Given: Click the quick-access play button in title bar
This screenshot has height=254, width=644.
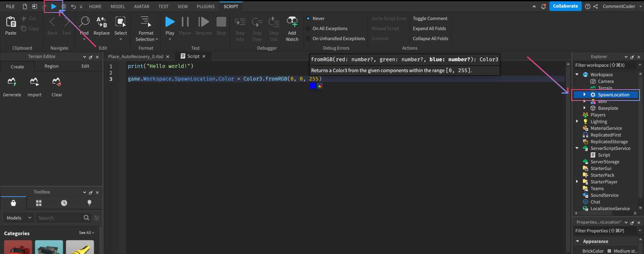Looking at the screenshot, I should [x=54, y=6].
